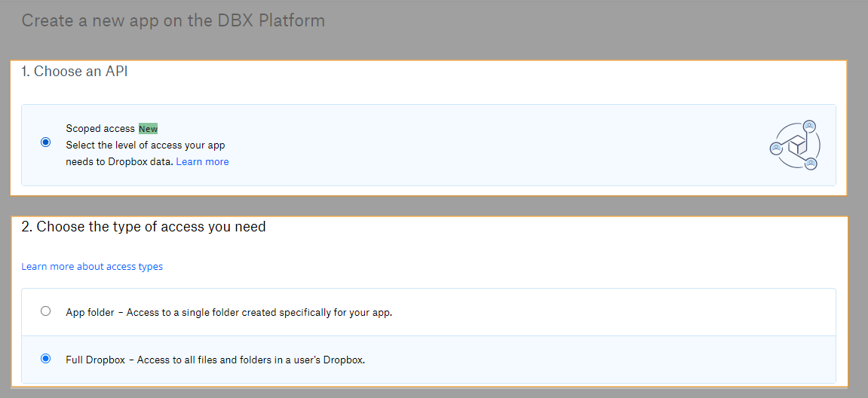
Task: Click 'Select the level of access' description line
Action: pos(145,145)
